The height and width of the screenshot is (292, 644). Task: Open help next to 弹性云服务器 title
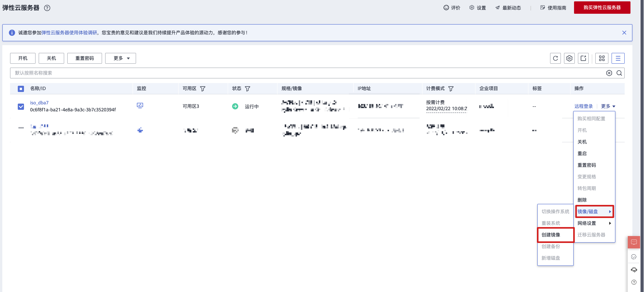(47, 8)
